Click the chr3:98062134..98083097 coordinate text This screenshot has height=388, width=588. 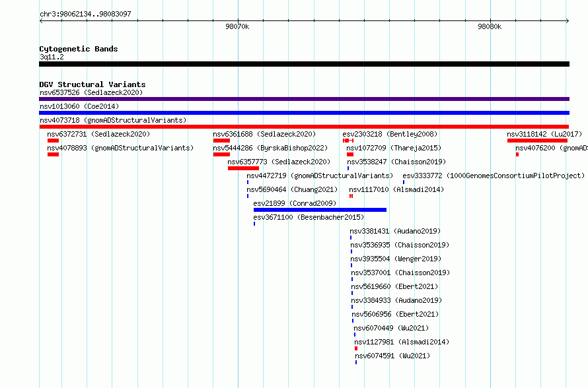(x=85, y=14)
